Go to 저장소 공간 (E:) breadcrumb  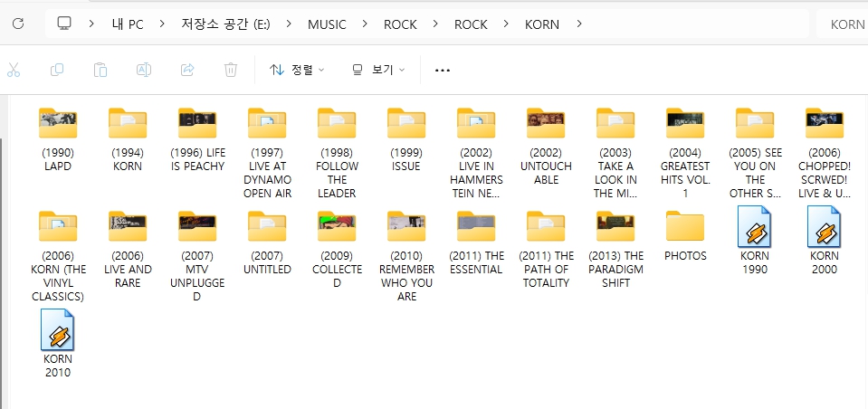tap(226, 24)
